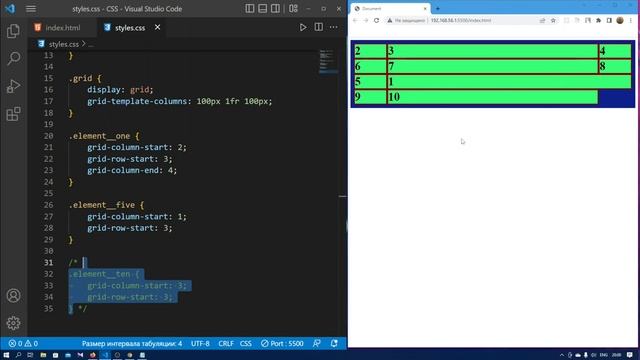640x360 pixels.
Task: Click line number 31 in the gutter
Action: pyautogui.click(x=49, y=262)
